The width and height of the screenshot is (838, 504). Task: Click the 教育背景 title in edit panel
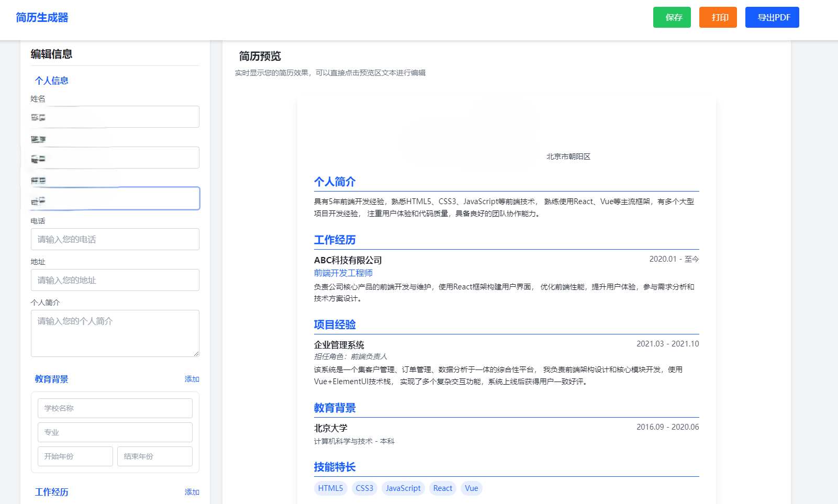[x=52, y=379]
